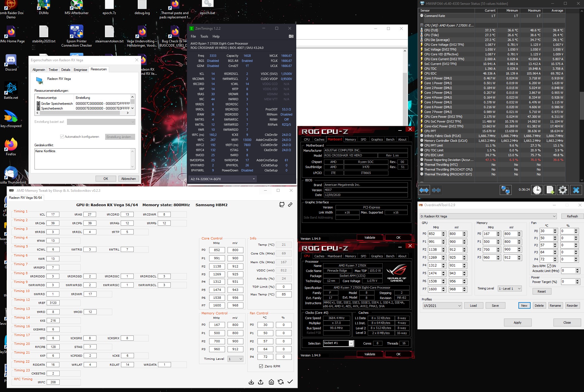This screenshot has height=392, width=584.
Task: Open the Battle.net desktop icon
Action: pyautogui.click(x=11, y=91)
